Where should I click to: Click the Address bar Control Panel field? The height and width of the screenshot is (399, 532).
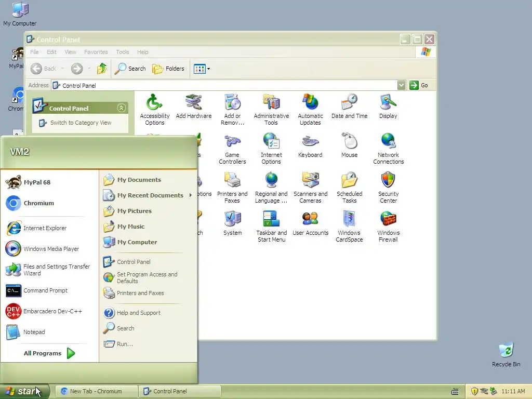224,85
